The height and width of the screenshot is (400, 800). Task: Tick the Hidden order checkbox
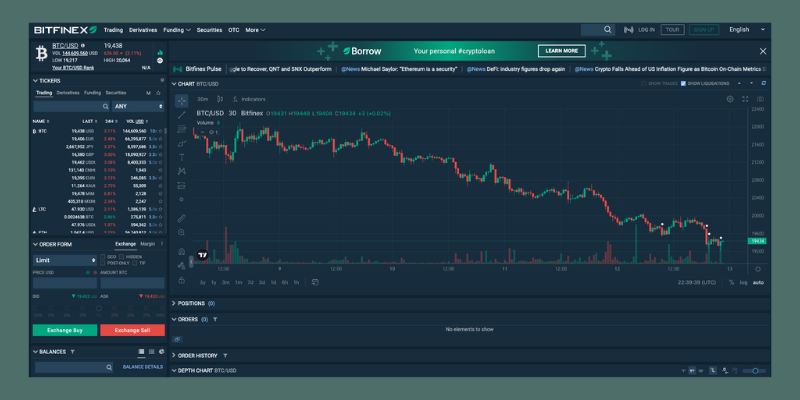[121, 256]
